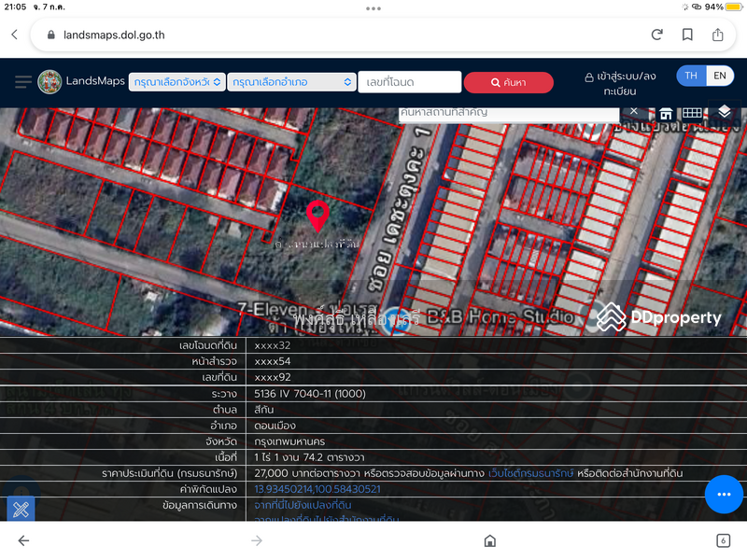
Task: Expand the province selection dropdown
Action: coord(177,82)
